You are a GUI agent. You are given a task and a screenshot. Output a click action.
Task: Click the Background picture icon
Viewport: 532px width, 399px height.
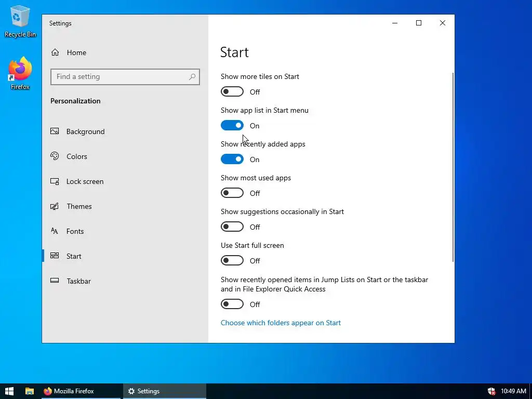click(x=55, y=131)
